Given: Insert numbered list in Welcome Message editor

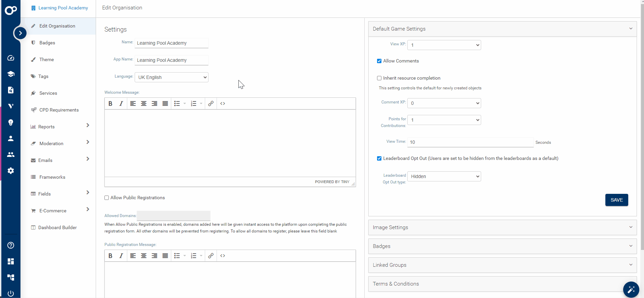Looking at the screenshot, I should 194,103.
